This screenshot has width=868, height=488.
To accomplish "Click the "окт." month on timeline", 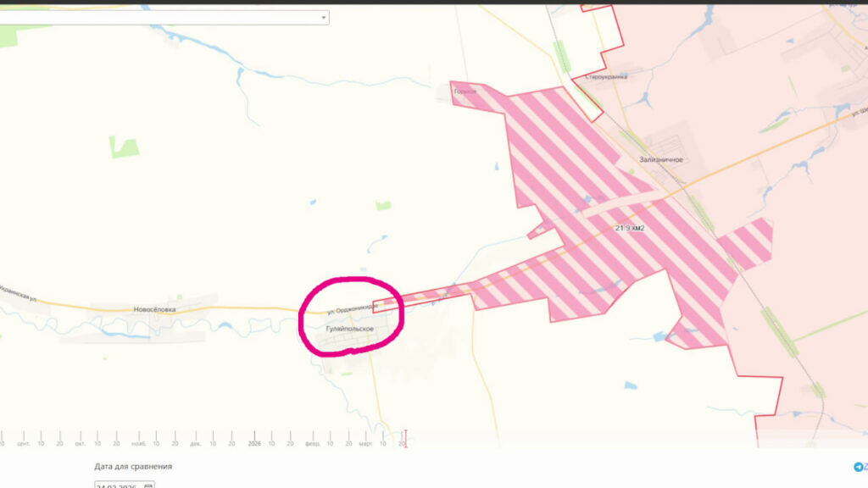I will (81, 443).
